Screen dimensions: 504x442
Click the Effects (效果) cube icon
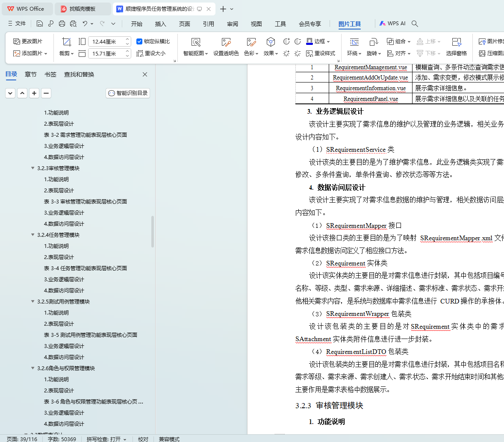pyautogui.click(x=271, y=42)
